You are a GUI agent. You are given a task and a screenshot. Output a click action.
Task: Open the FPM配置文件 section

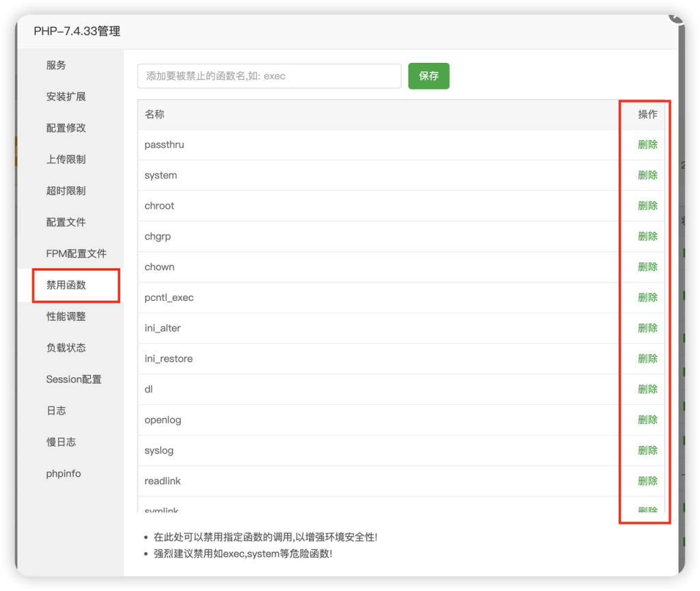70,254
